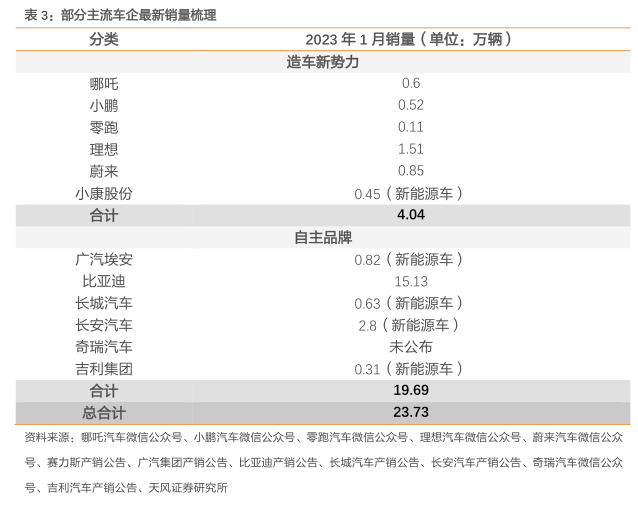The width and height of the screenshot is (638, 508).
Task: Select the value 0.11 for 零跑
Action: click(x=411, y=127)
